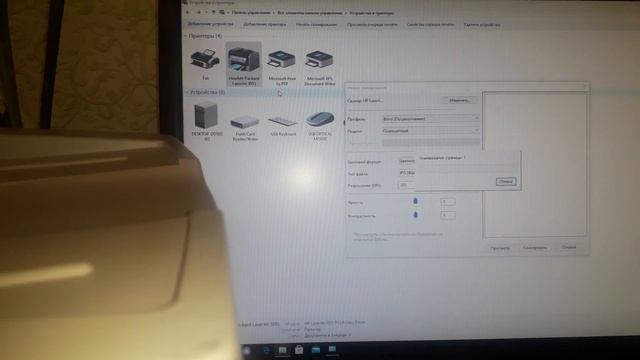
Task: Adjust the Brightness slider handle
Action: coord(416,201)
